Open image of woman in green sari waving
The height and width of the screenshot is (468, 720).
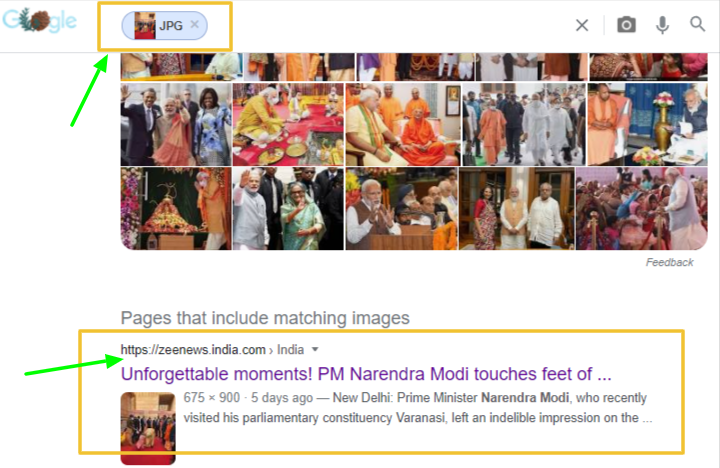[288, 209]
